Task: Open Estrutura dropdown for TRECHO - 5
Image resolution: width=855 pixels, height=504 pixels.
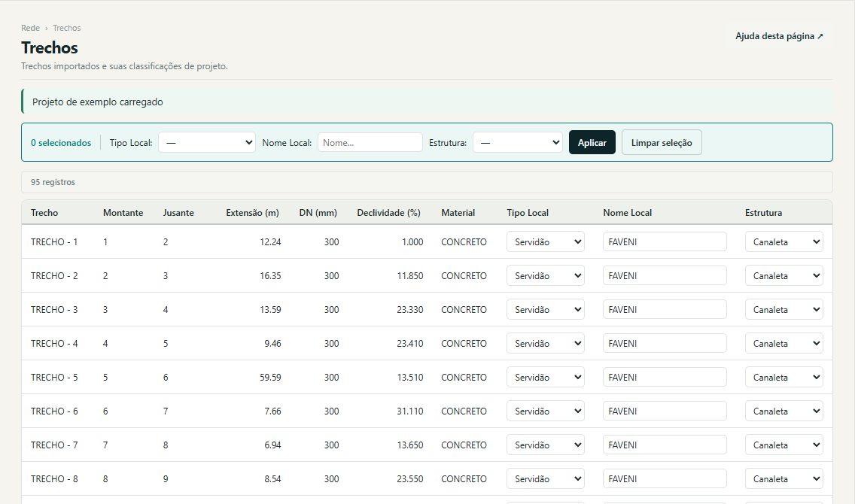Action: point(784,377)
